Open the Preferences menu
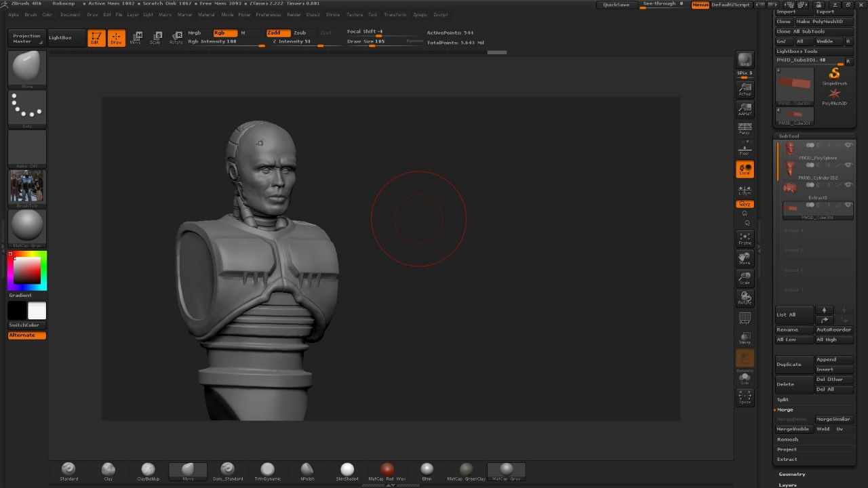The height and width of the screenshot is (488, 868). click(269, 14)
